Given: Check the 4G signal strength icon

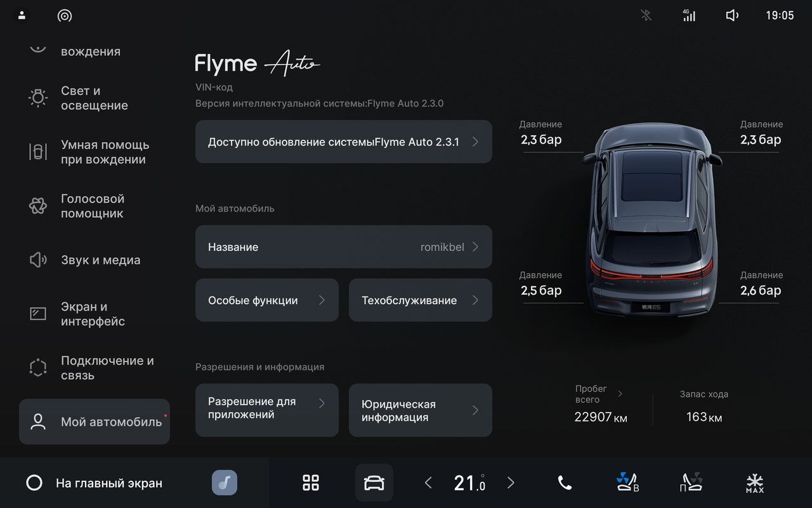Looking at the screenshot, I should coord(689,15).
